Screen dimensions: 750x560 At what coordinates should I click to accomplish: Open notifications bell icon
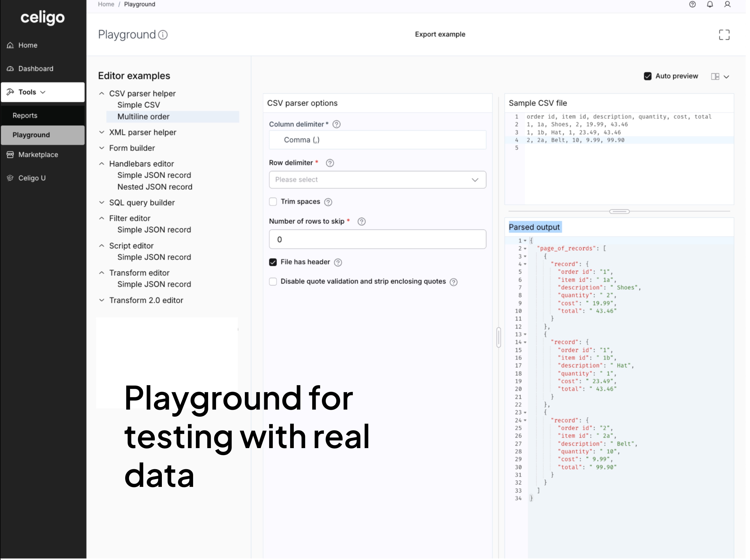[710, 4]
